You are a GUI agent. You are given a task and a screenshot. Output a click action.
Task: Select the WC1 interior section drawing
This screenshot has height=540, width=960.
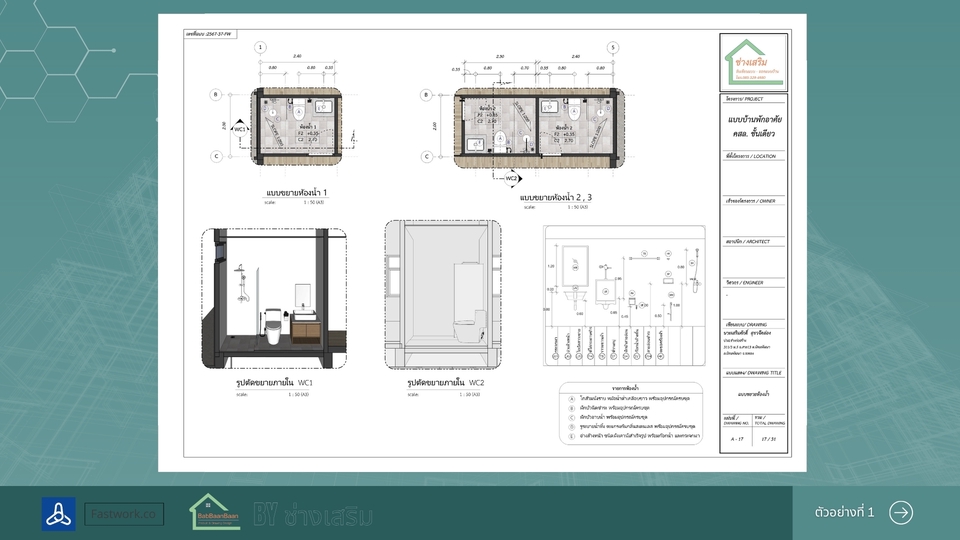tap(274, 297)
